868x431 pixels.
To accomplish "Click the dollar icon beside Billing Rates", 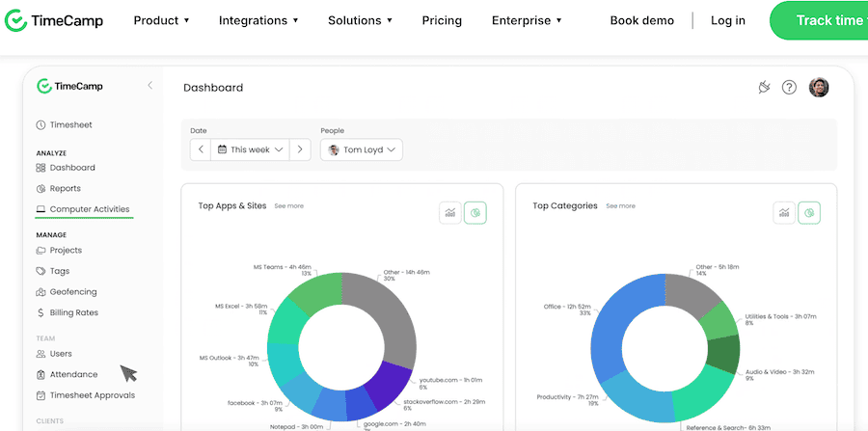I will 41,312.
